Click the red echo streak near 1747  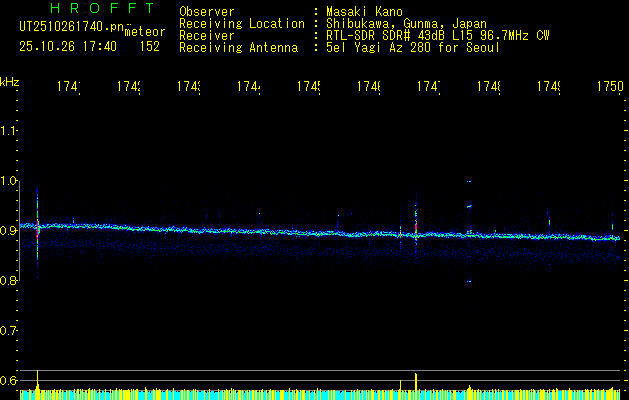pos(416,227)
